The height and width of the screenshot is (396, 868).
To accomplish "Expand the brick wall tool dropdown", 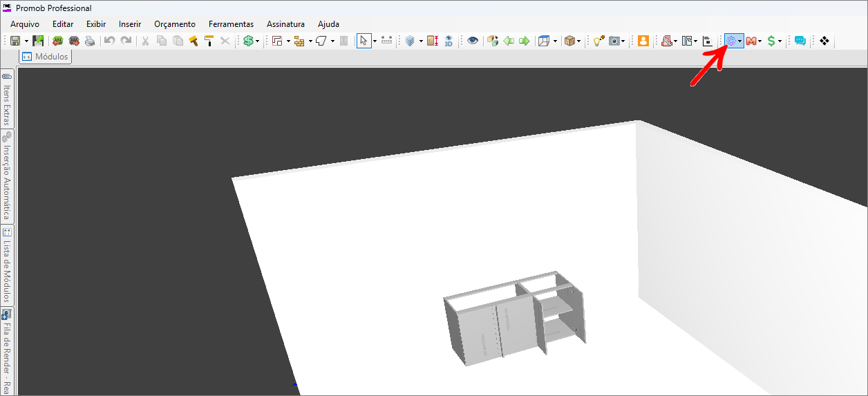I will click(x=310, y=41).
